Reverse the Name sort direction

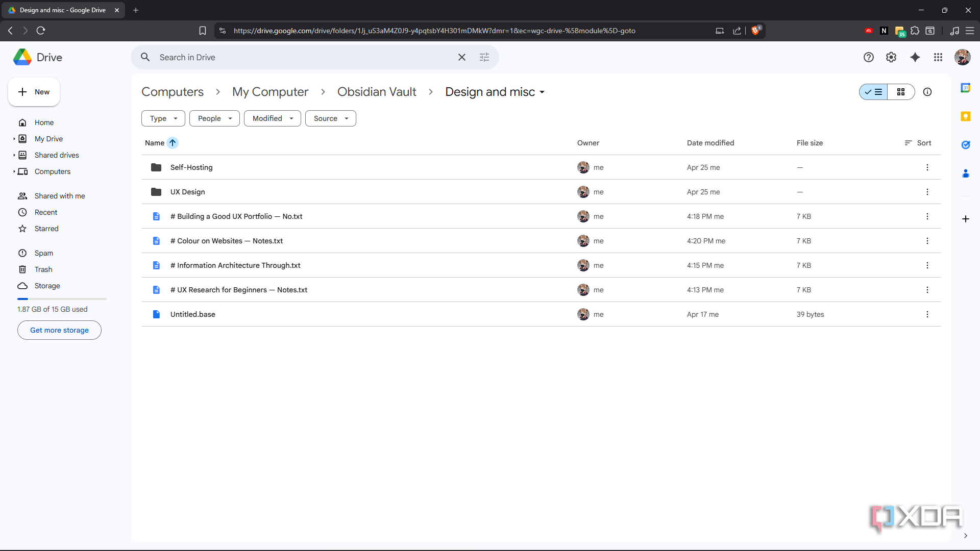(x=173, y=143)
